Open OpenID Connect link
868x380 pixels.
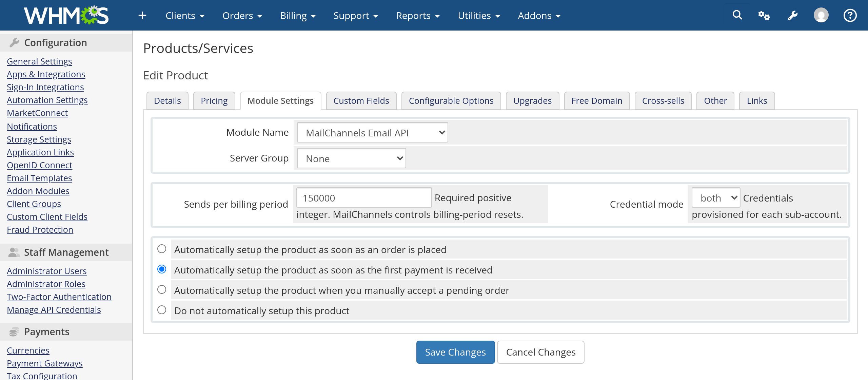point(40,165)
